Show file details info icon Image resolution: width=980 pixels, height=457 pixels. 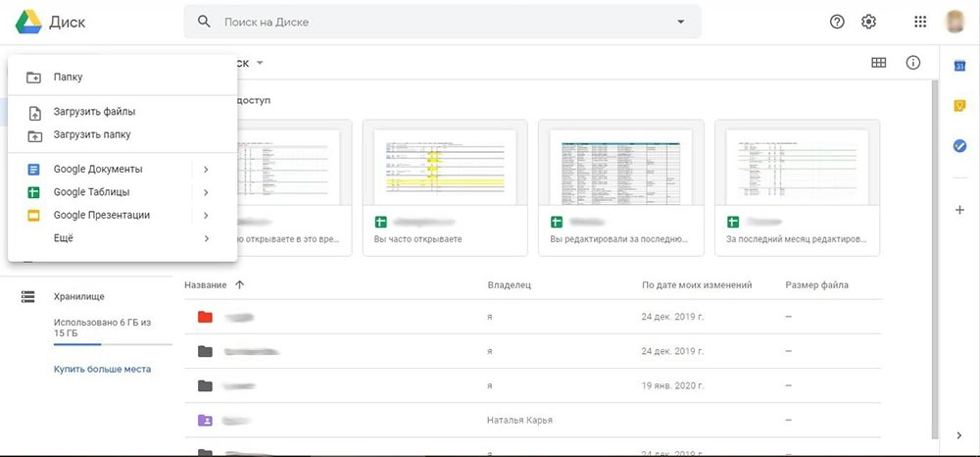click(913, 63)
